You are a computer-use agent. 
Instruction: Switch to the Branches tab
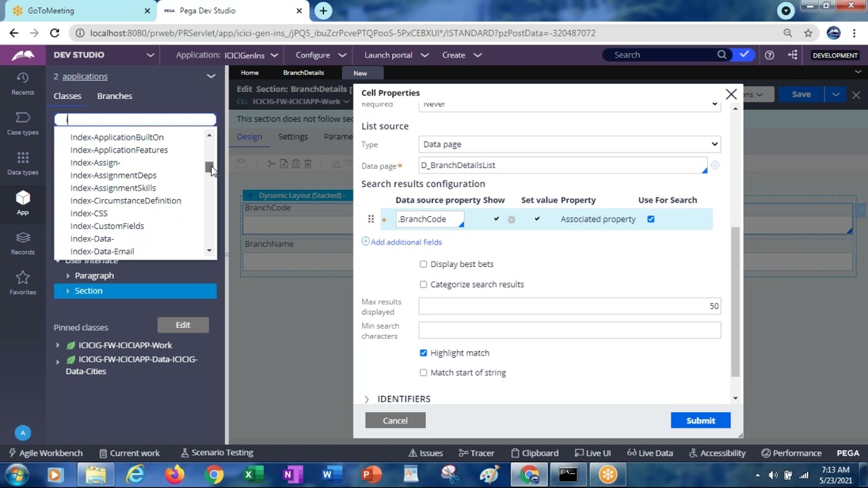tap(115, 96)
